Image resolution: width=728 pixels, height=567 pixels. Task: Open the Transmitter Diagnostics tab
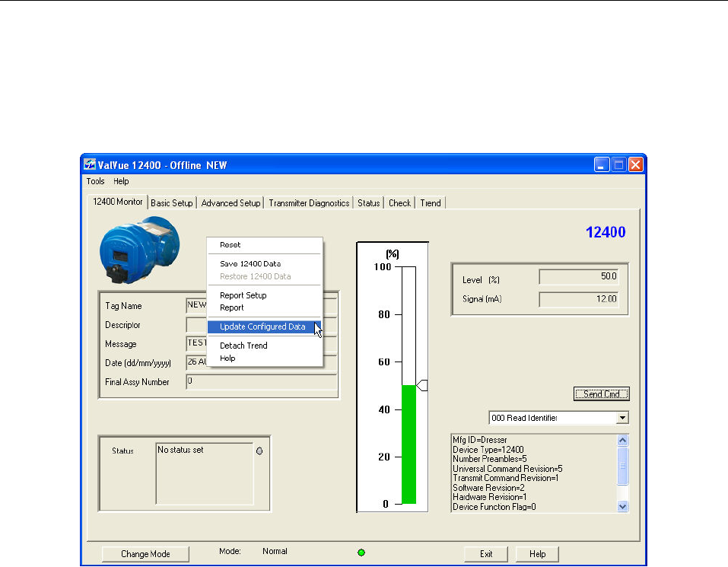[x=309, y=203]
